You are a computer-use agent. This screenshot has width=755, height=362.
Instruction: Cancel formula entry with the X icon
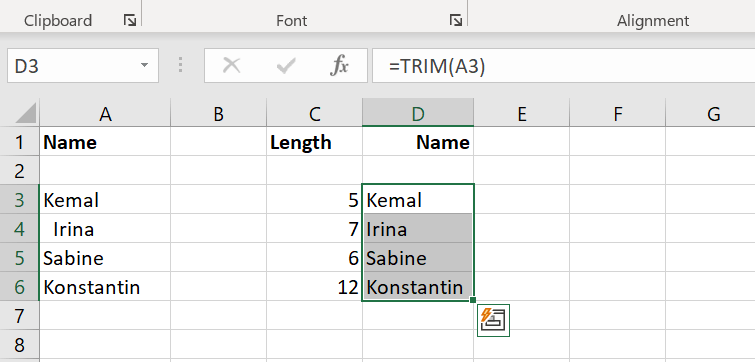pos(232,65)
